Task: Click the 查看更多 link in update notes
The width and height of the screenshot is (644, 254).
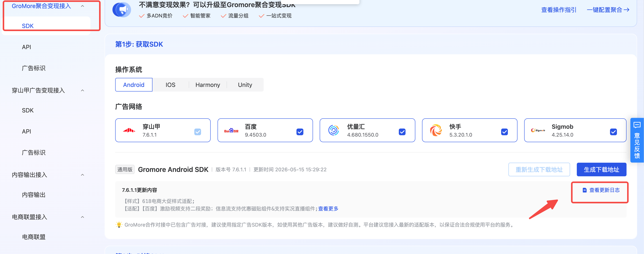Action: pos(328,209)
